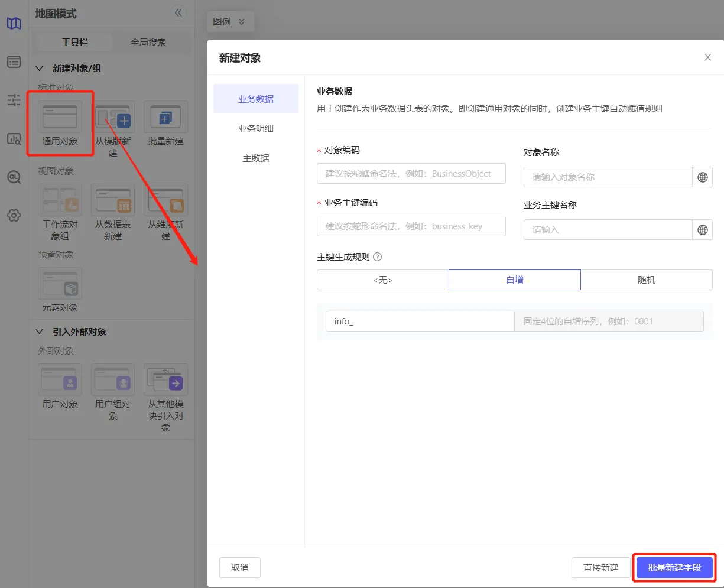
Task: Select the <无> key generation option
Action: [382, 280]
